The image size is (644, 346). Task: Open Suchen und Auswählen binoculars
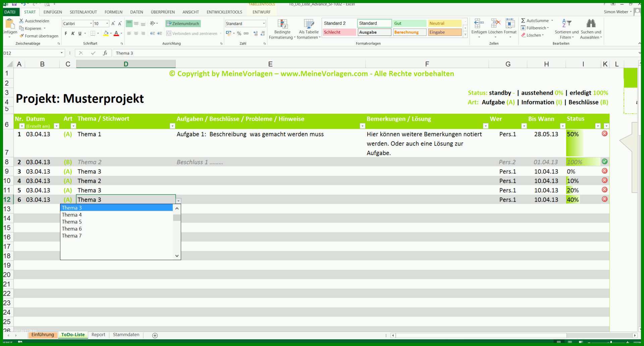tap(591, 30)
